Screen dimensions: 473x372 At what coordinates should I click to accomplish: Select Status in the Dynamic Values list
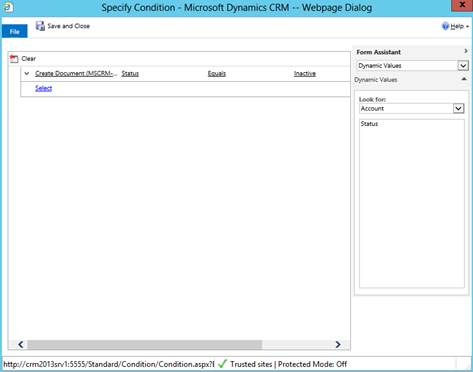pos(369,124)
